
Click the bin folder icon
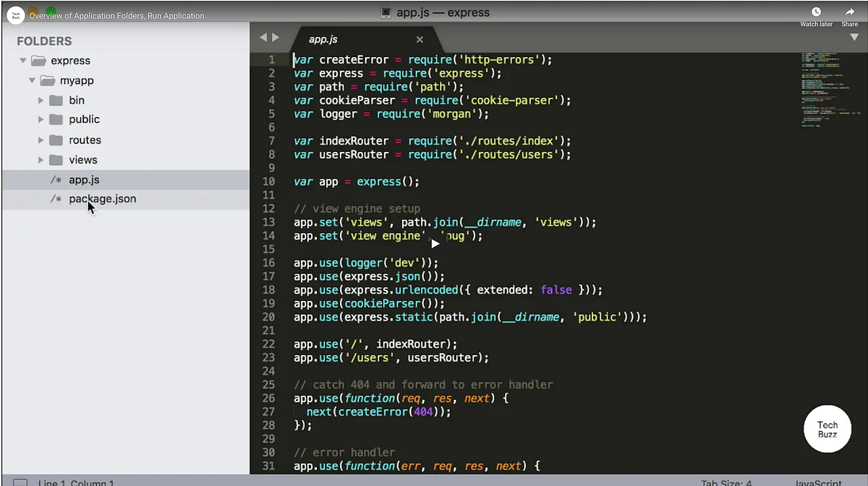point(56,101)
